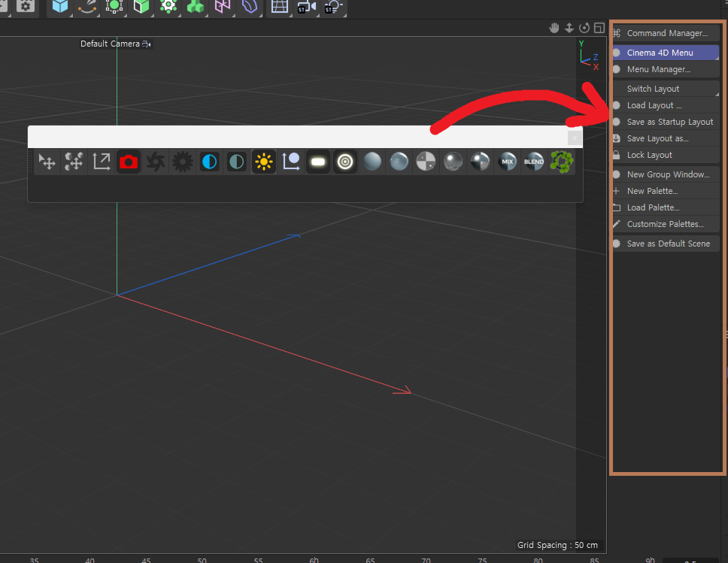The width and height of the screenshot is (728, 563).
Task: Expand the Cinema 4D Menu submenu
Action: coord(662,53)
